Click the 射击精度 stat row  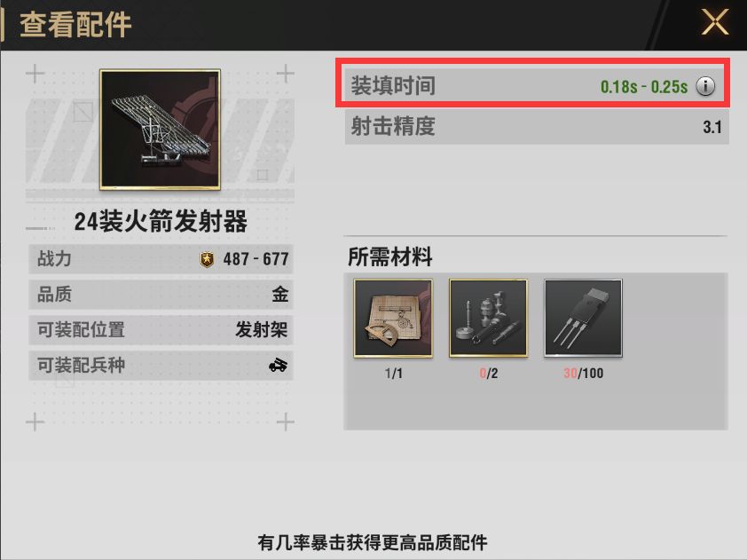(537, 127)
